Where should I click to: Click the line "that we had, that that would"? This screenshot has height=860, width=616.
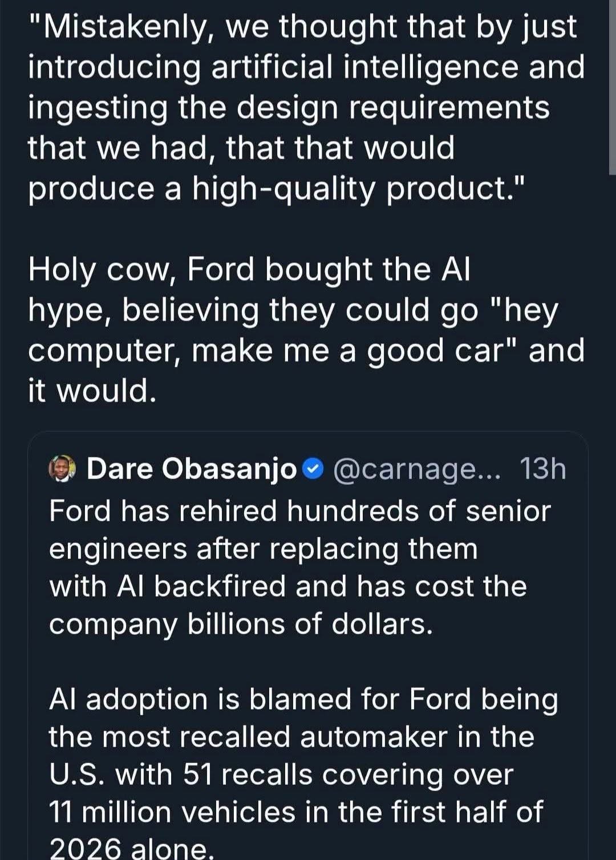pos(241,148)
